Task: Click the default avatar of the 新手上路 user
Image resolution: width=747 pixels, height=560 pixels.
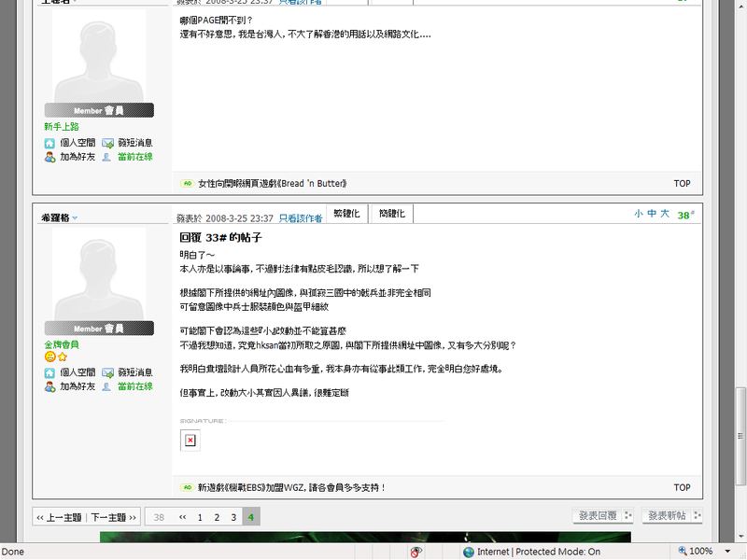Action: pyautogui.click(x=99, y=55)
